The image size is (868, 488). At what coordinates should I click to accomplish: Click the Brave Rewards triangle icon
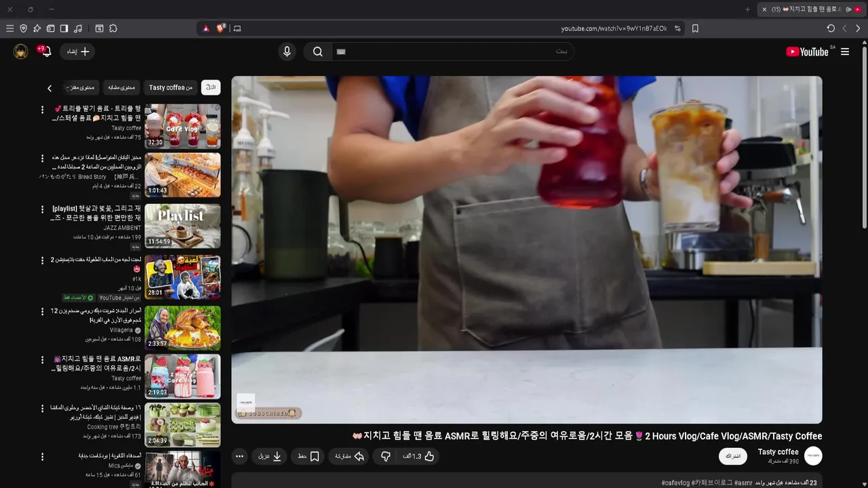click(x=206, y=28)
